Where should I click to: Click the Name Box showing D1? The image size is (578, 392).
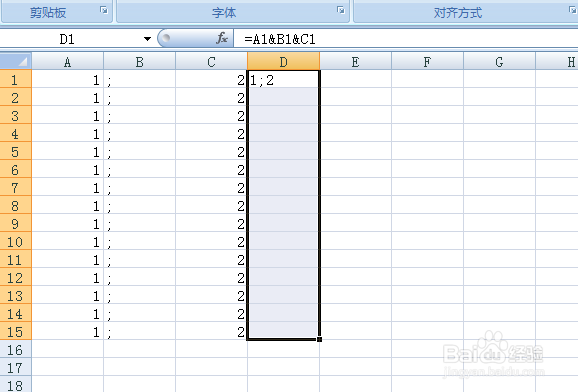point(67,39)
